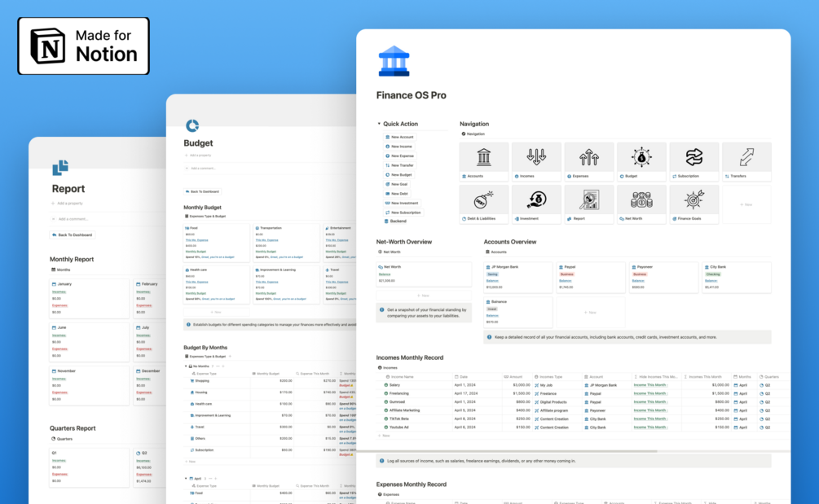Click the info icon in the income sources callout
The image size is (819, 504).
click(382, 461)
